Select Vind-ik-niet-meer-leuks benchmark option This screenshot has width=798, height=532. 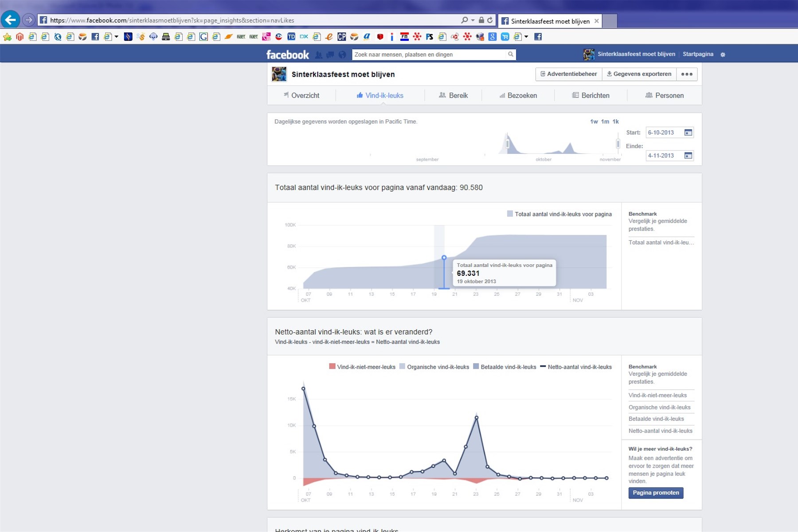657,395
